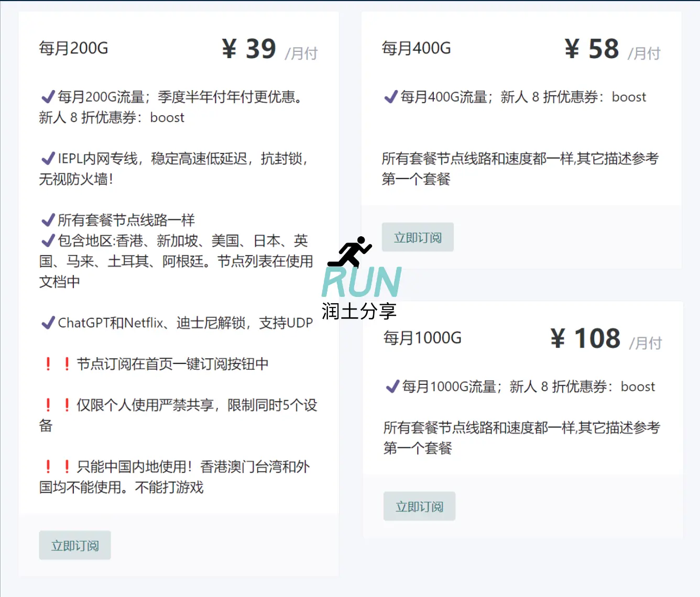The width and height of the screenshot is (700, 597).
Task: Click the red exclamation marks before 节点订阅 note
Action: (x=58, y=363)
